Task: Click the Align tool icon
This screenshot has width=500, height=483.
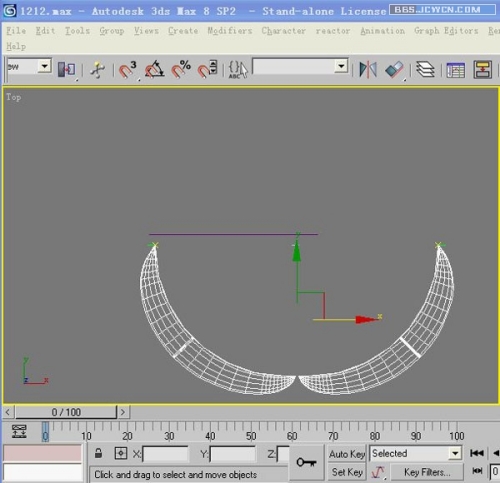Action: pyautogui.click(x=394, y=70)
